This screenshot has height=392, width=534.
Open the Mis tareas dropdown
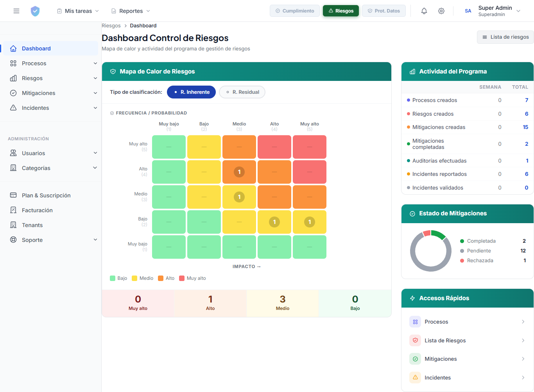pyautogui.click(x=77, y=11)
